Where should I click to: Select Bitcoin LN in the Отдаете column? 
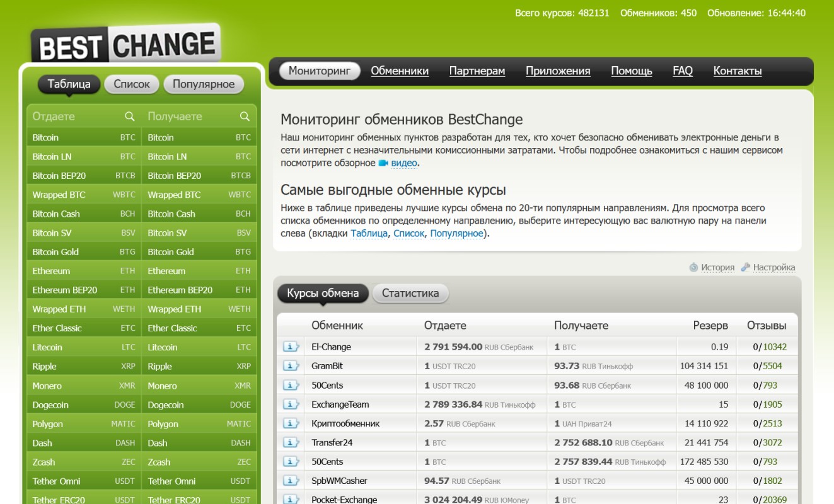(84, 156)
